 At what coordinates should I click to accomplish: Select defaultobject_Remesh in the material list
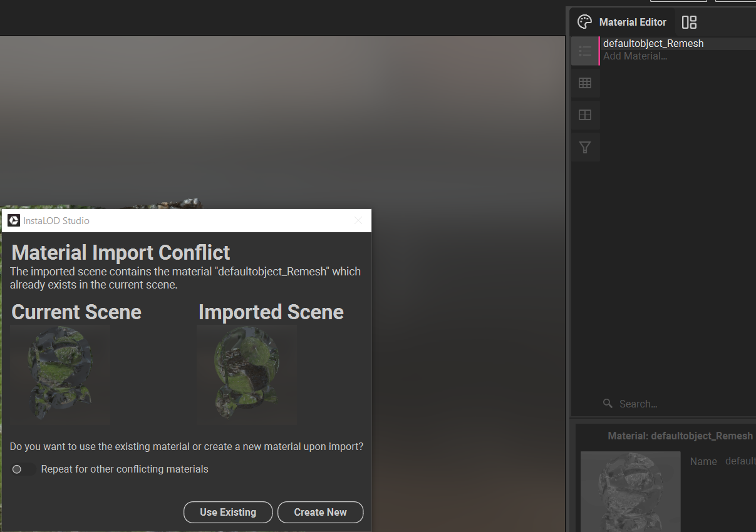[653, 44]
